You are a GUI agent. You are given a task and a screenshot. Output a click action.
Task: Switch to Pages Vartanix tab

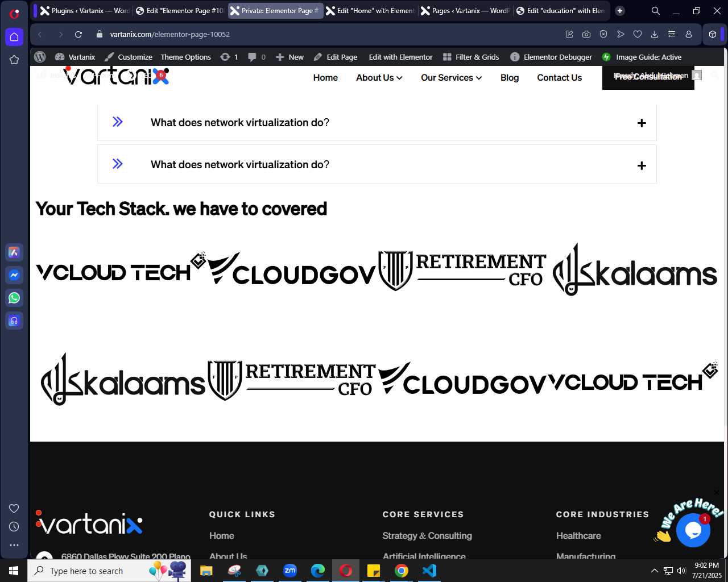pos(465,11)
